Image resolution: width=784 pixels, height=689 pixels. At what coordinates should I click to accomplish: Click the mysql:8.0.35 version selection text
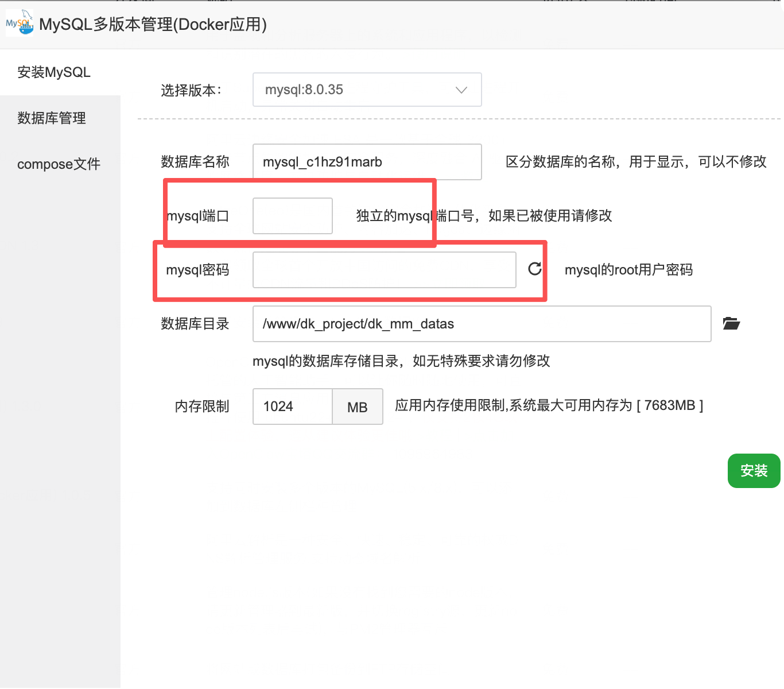[304, 90]
